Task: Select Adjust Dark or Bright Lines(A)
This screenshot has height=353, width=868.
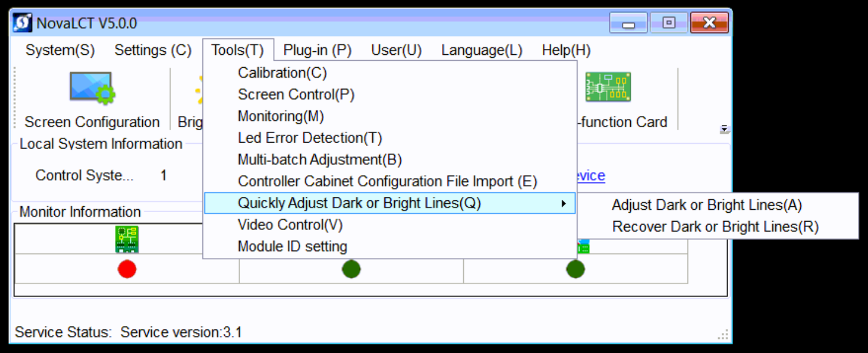Action: pyautogui.click(x=707, y=205)
